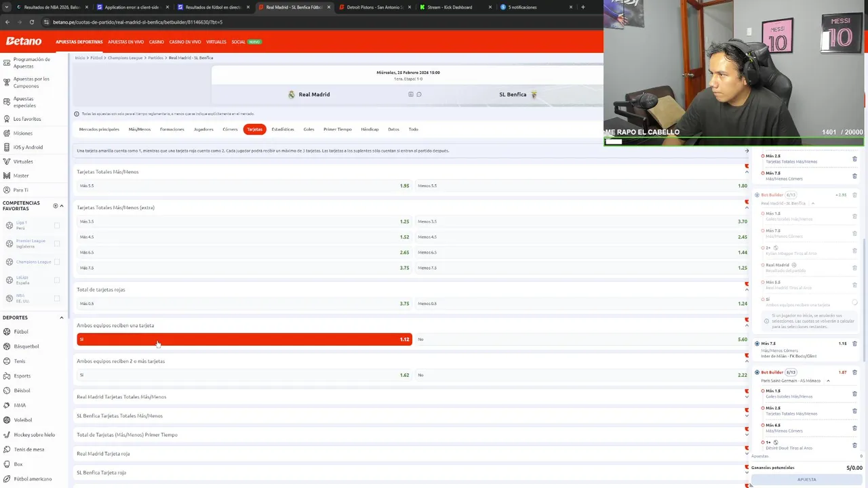Select Más 6.5 odds 2.65
Viewport: 868px width, 488px height.
tap(244, 252)
